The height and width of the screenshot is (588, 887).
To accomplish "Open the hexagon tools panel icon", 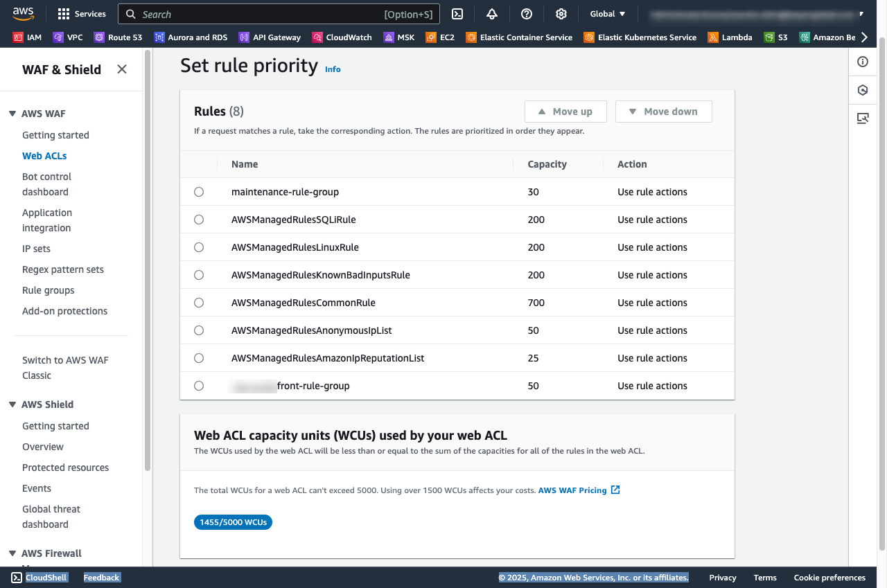I will [863, 90].
